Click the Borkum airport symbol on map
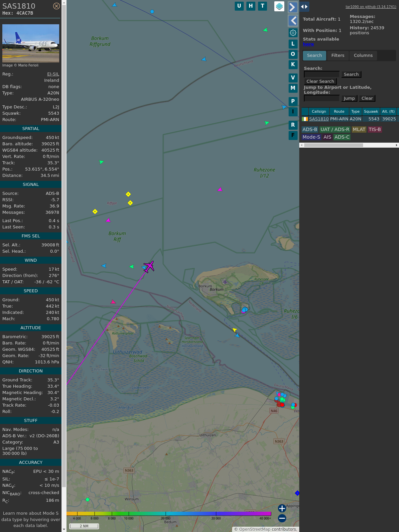399x532 pixels. pos(225,282)
